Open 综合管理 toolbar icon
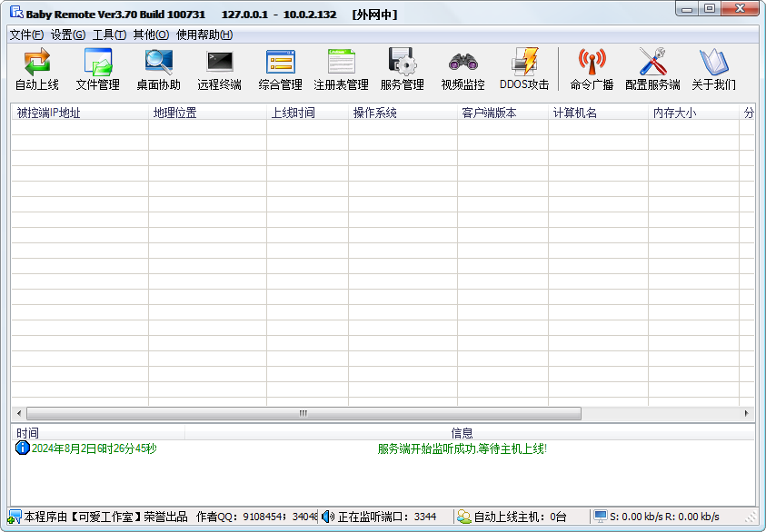This screenshot has height=532, width=766. 281,69
